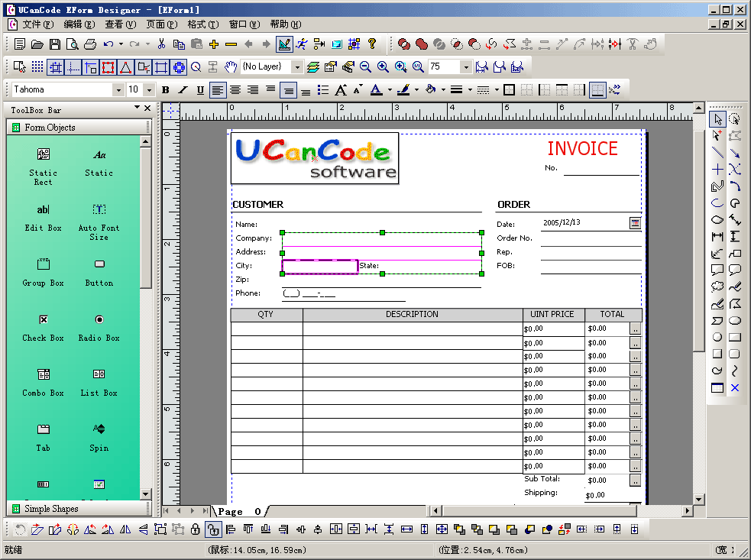The image size is (751, 560).
Task: Activate the hand pan tool
Action: pos(231,67)
